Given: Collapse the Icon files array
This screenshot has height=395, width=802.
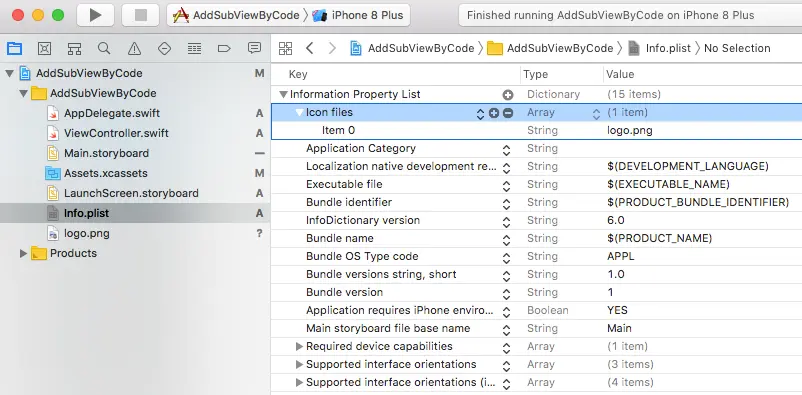Looking at the screenshot, I should click(300, 113).
